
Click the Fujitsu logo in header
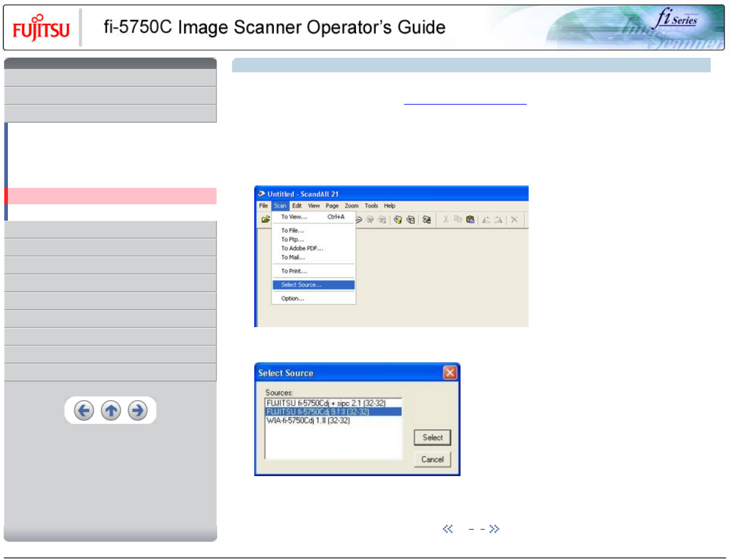[41, 29]
